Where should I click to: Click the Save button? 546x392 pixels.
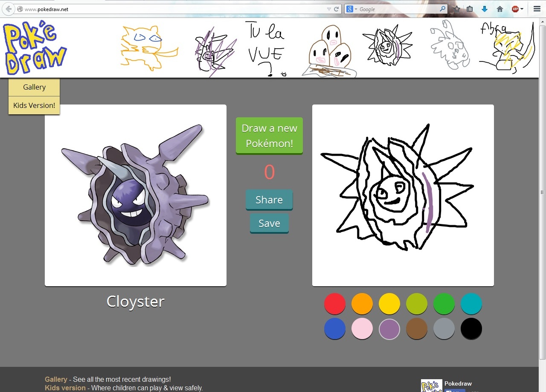[x=269, y=224]
